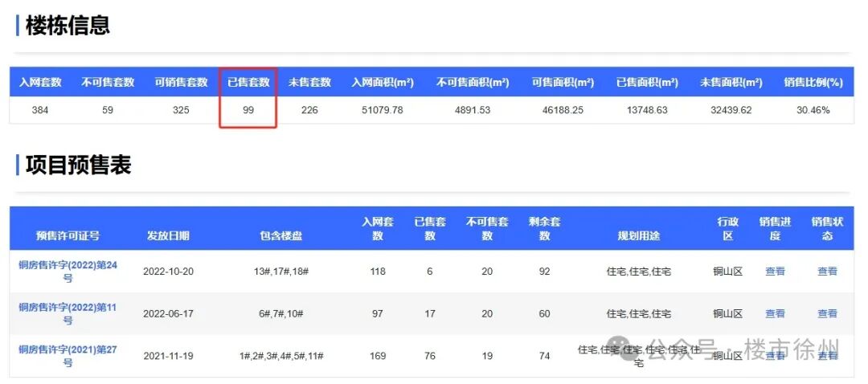
Task: Click the 已售面积(m²) column header
Action: [x=647, y=83]
